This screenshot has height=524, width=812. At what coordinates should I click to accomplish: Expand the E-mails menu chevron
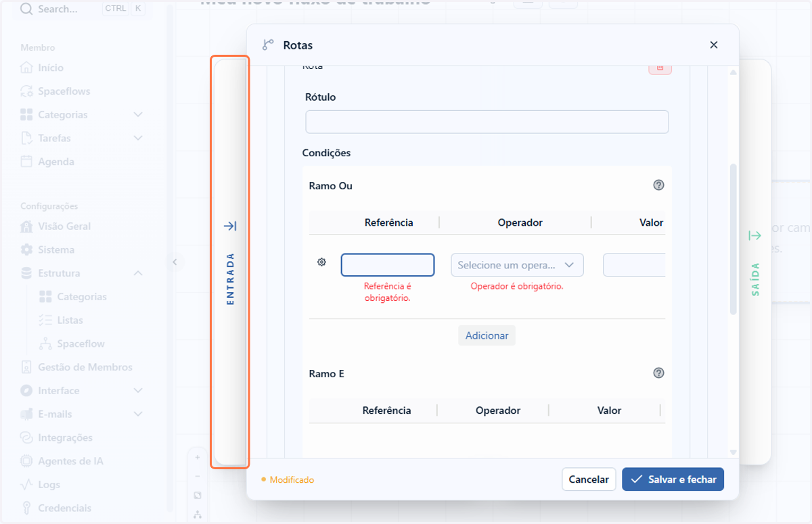[138, 414]
